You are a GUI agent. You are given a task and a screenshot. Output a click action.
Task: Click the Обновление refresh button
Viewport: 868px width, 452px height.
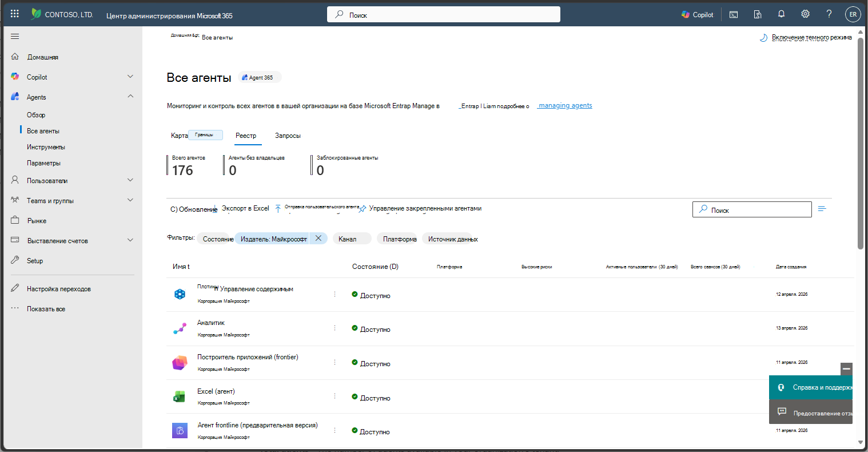[193, 209]
